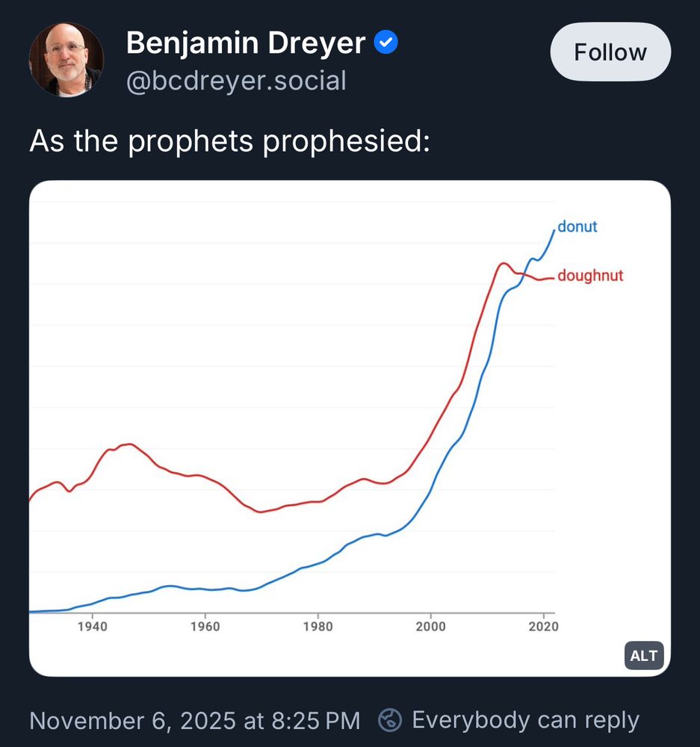This screenshot has height=747, width=700.
Task: Click the red "doughnut" series label
Action: coord(590,276)
